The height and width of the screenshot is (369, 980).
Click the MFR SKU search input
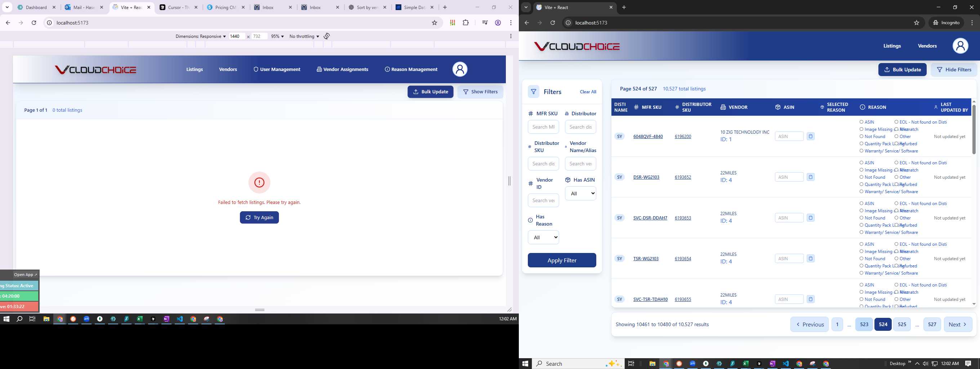pyautogui.click(x=543, y=127)
